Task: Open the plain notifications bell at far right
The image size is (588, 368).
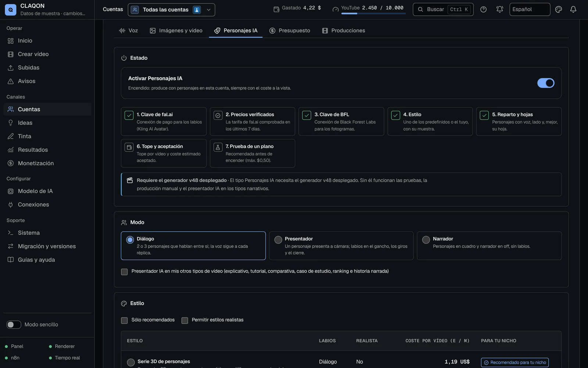Action: [x=573, y=10]
